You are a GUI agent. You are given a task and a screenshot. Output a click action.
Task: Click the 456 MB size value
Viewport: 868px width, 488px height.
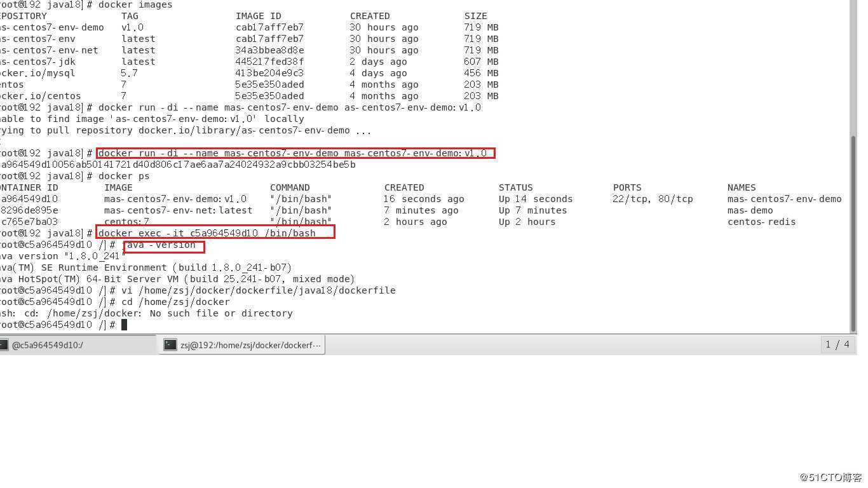click(x=481, y=73)
